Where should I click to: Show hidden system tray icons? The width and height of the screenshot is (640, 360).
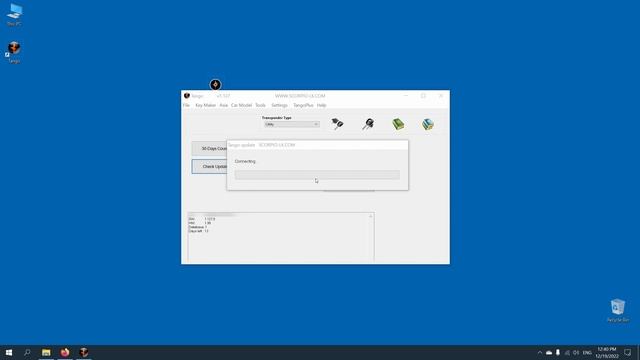coord(540,353)
